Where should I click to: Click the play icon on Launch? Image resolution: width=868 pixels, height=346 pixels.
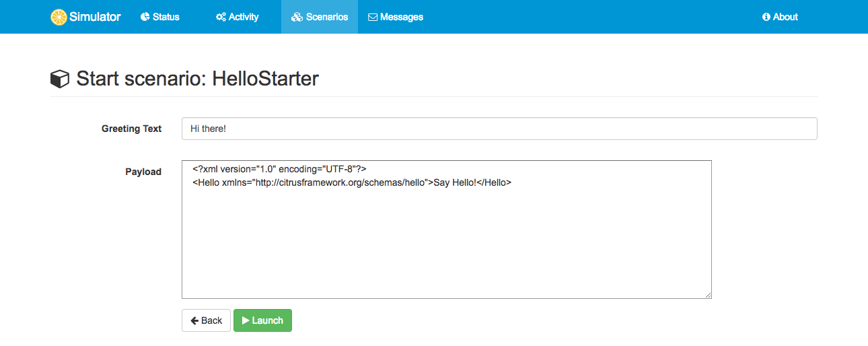tap(246, 320)
